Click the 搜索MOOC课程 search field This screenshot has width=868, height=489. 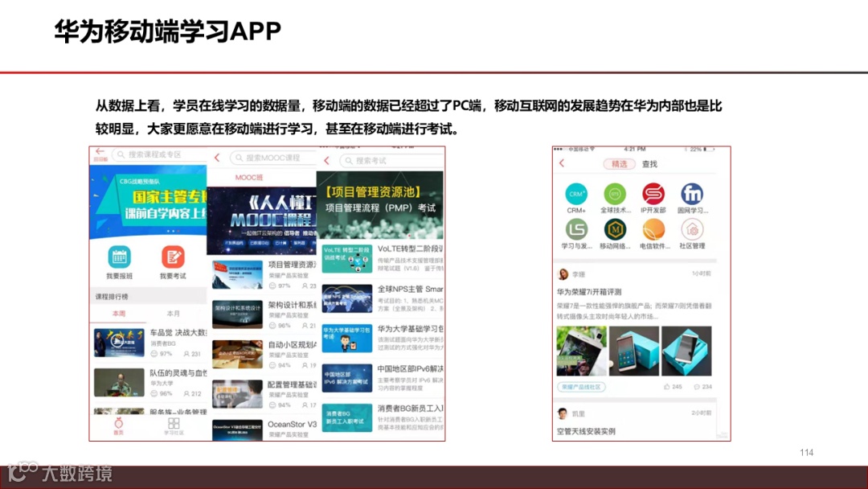(x=273, y=158)
